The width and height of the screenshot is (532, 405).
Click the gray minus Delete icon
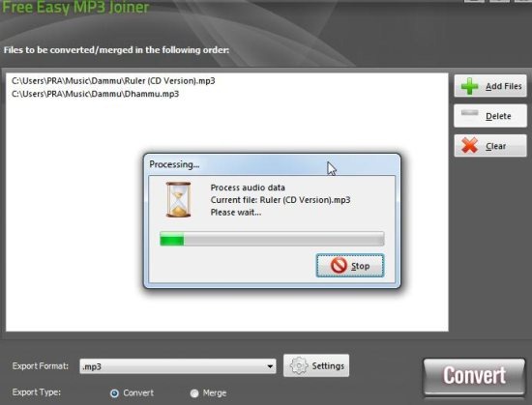pyautogui.click(x=470, y=113)
